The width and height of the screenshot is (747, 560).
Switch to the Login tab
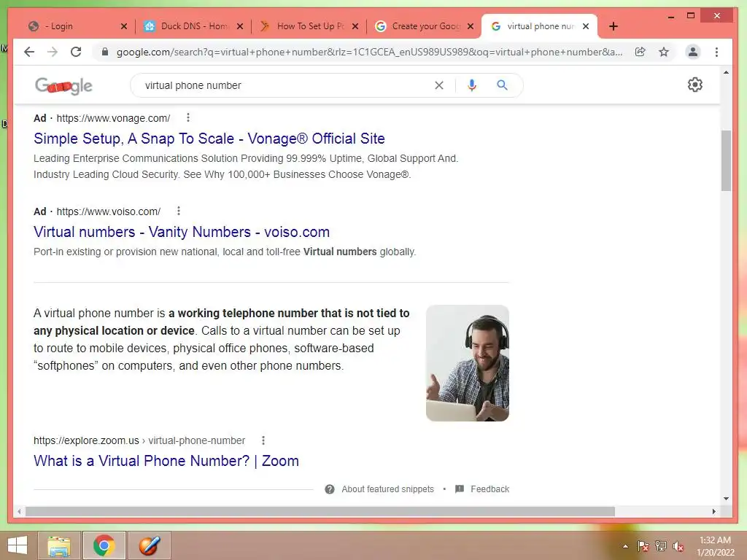pos(72,26)
